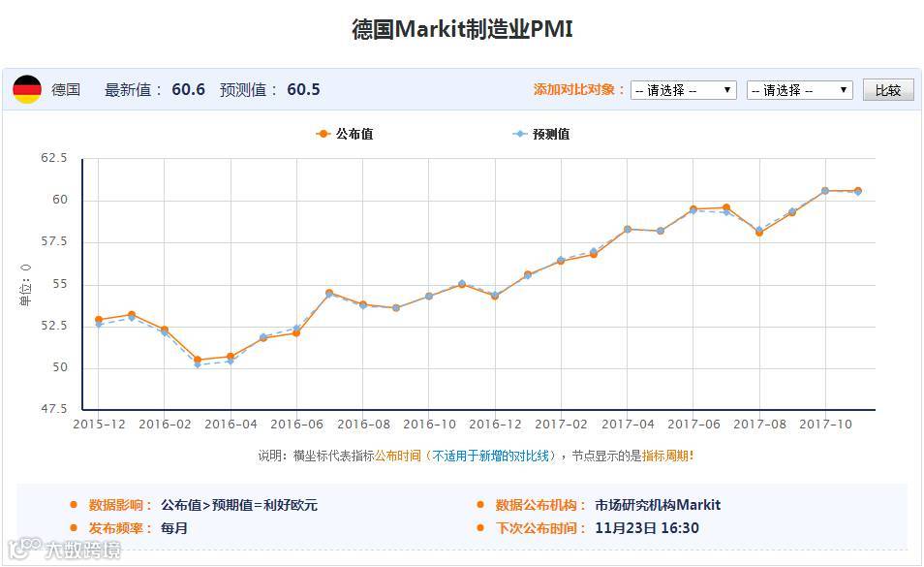Viewport: 924px width, 567px height.
Task: Click the 57.5 y-axis label
Action: [x=53, y=241]
